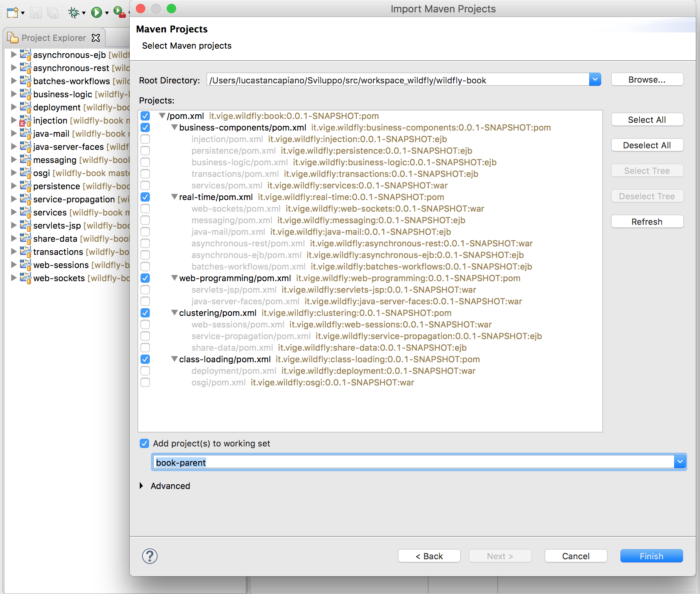Click the book-parent working set field
Image resolution: width=700 pixels, height=594 pixels.
[413, 462]
